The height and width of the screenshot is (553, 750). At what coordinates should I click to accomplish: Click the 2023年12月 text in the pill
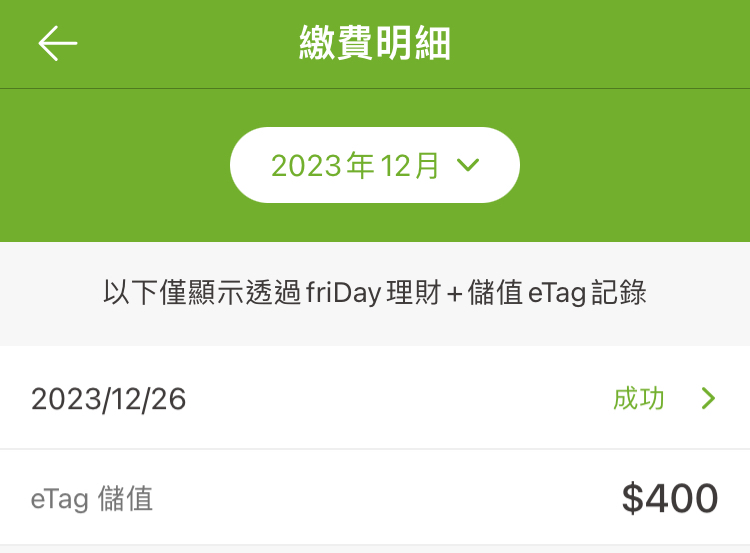[x=355, y=165]
